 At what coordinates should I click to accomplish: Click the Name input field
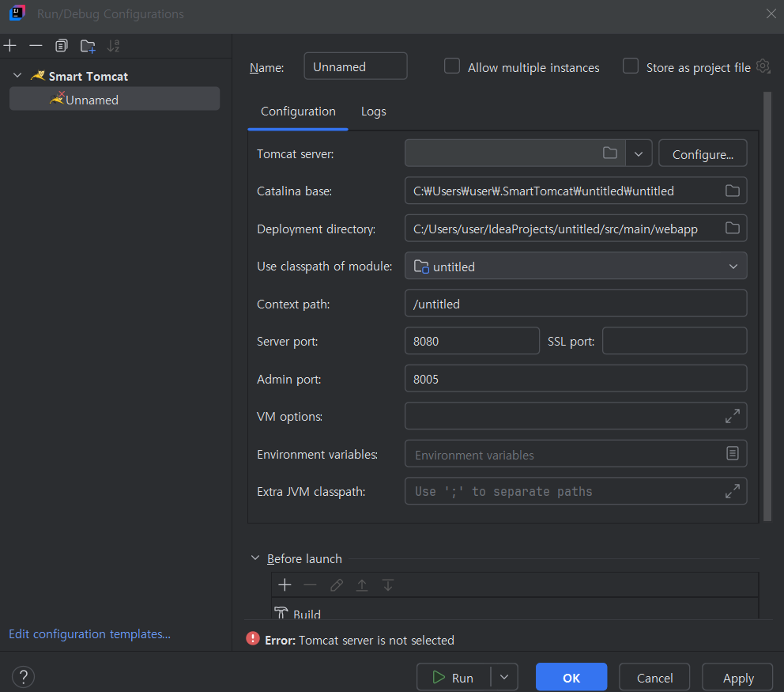356,66
